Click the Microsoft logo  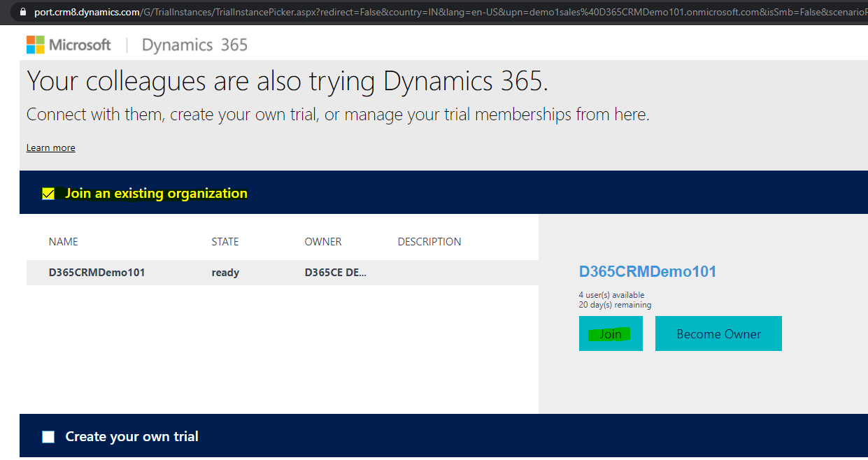click(x=69, y=45)
